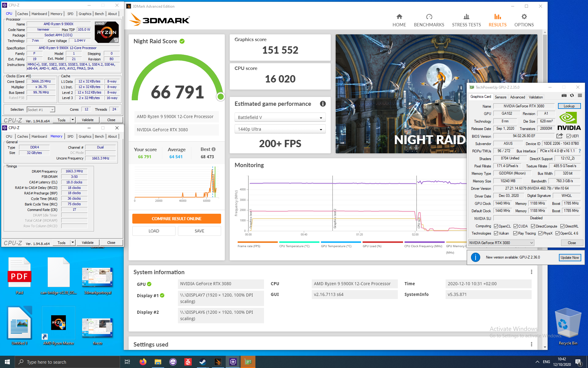Viewport: 588px width, 368px height.
Task: Take GPU-Z screenshot with camera icon
Action: [564, 96]
